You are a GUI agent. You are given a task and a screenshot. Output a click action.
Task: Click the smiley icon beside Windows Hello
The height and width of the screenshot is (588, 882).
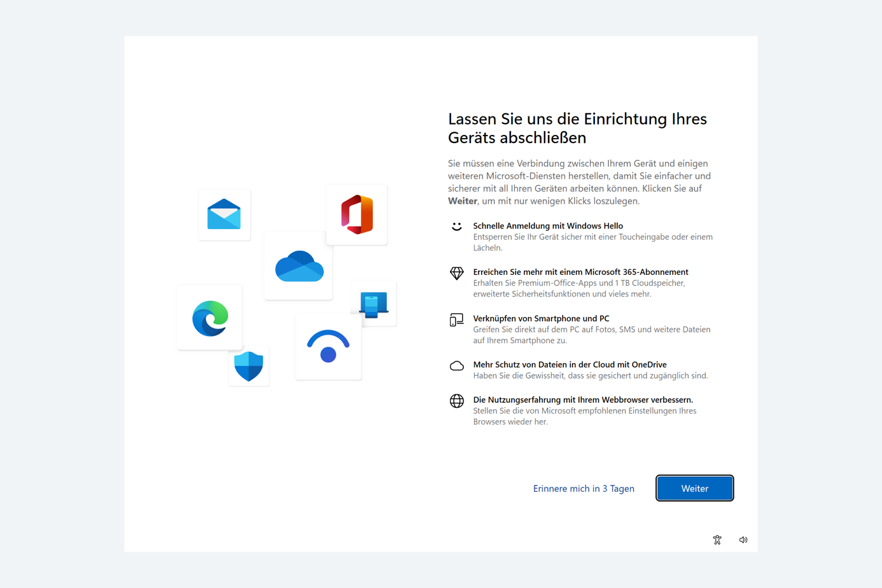456,227
